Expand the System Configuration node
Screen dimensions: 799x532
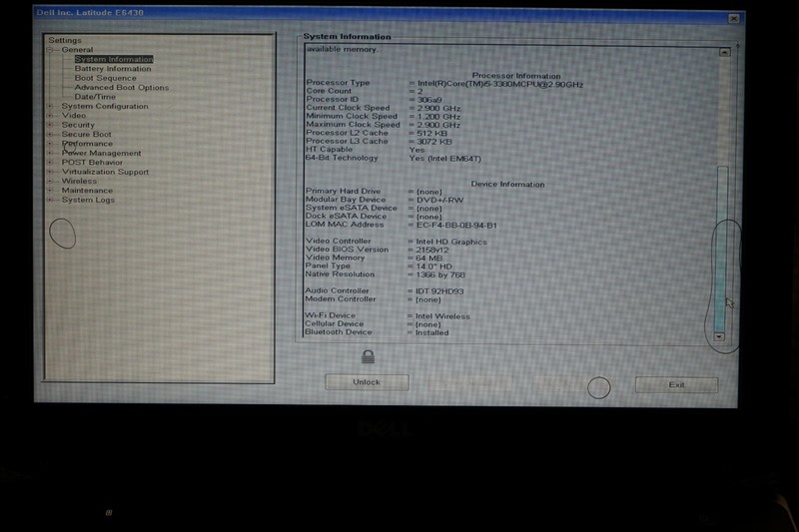click(51, 106)
